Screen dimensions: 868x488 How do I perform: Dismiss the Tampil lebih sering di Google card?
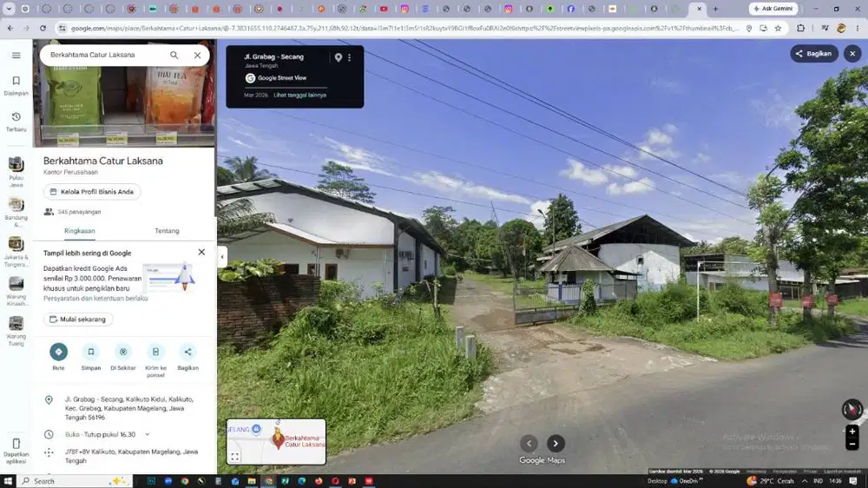(201, 252)
